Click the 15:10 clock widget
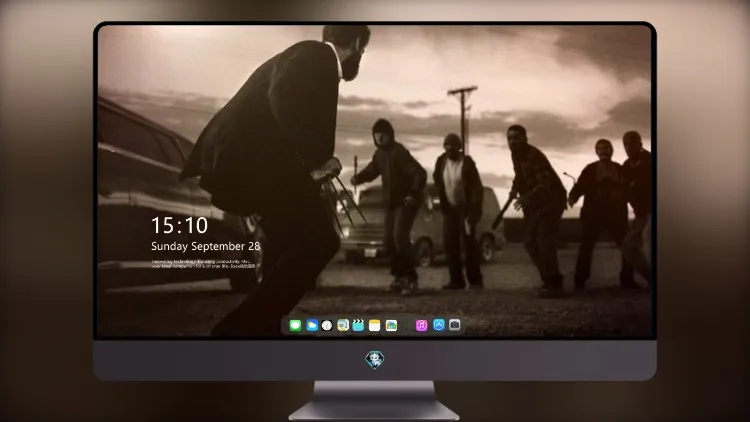Viewport: 750px width, 422px height. pyautogui.click(x=179, y=225)
